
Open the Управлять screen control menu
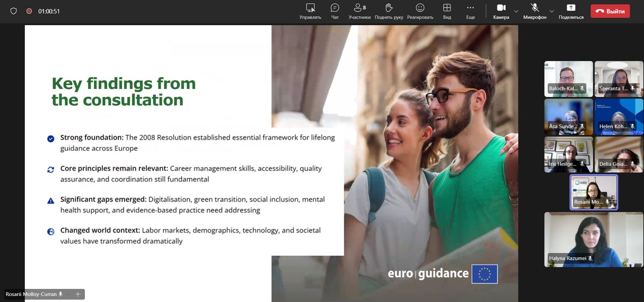310,11
